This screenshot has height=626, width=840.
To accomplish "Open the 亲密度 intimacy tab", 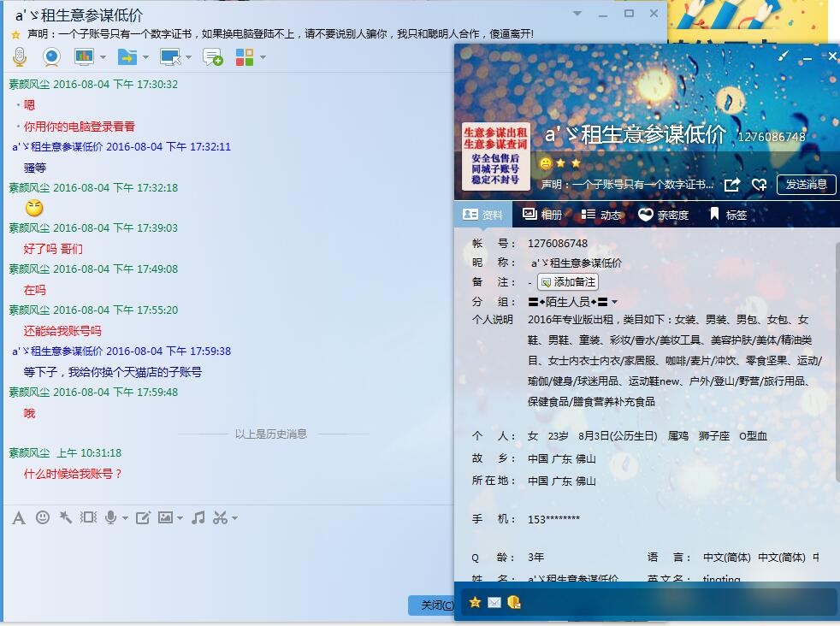I will coord(663,215).
